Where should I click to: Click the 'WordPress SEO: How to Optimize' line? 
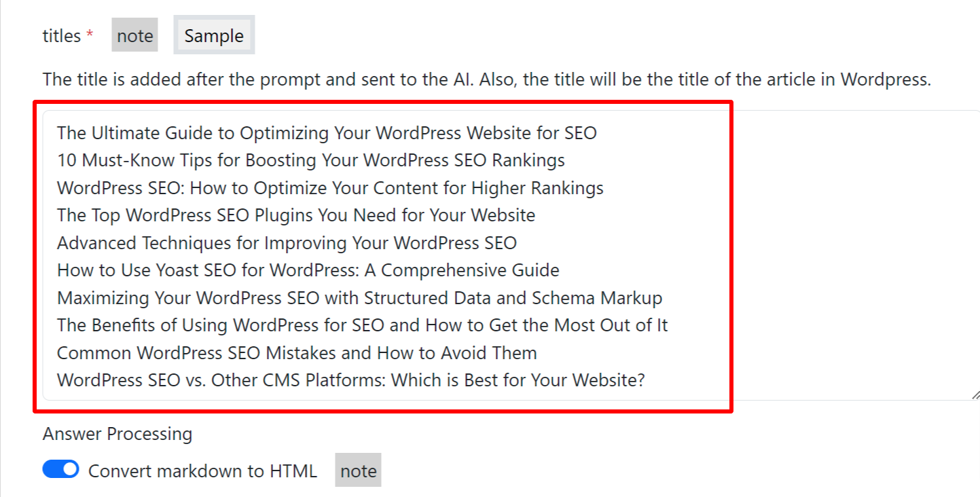pyautogui.click(x=330, y=188)
